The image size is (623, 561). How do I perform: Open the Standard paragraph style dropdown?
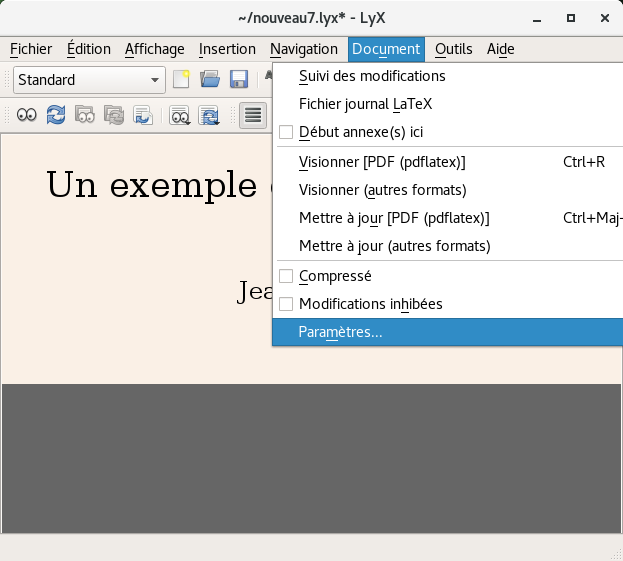(89, 80)
